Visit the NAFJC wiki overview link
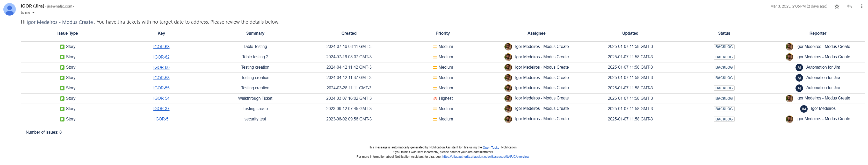This screenshot has height=165, width=868. coord(485,156)
